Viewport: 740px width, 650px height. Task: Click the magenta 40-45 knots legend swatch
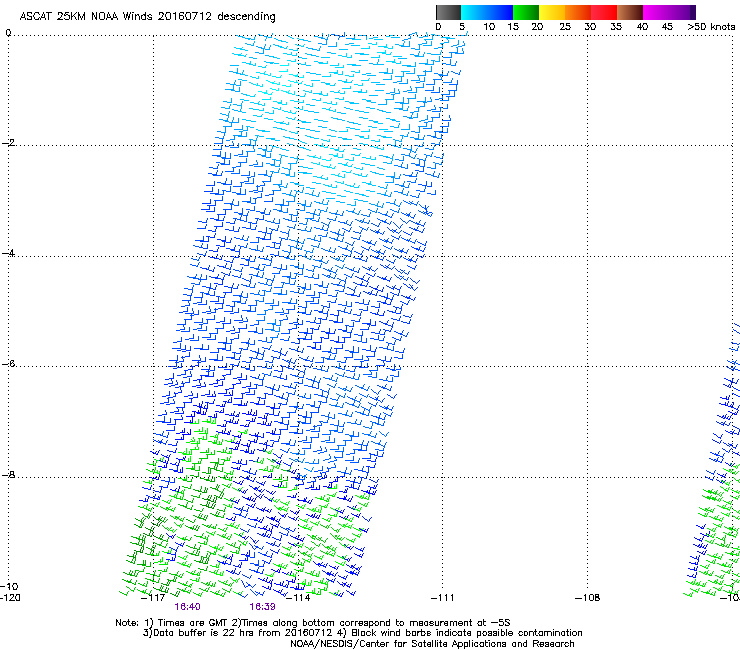[656, 12]
